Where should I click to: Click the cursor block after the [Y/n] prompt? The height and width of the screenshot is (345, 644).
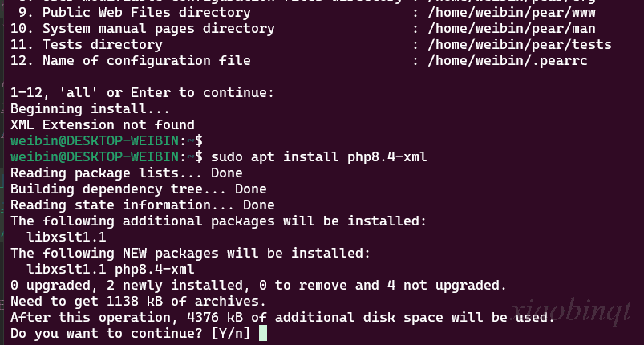pos(262,333)
